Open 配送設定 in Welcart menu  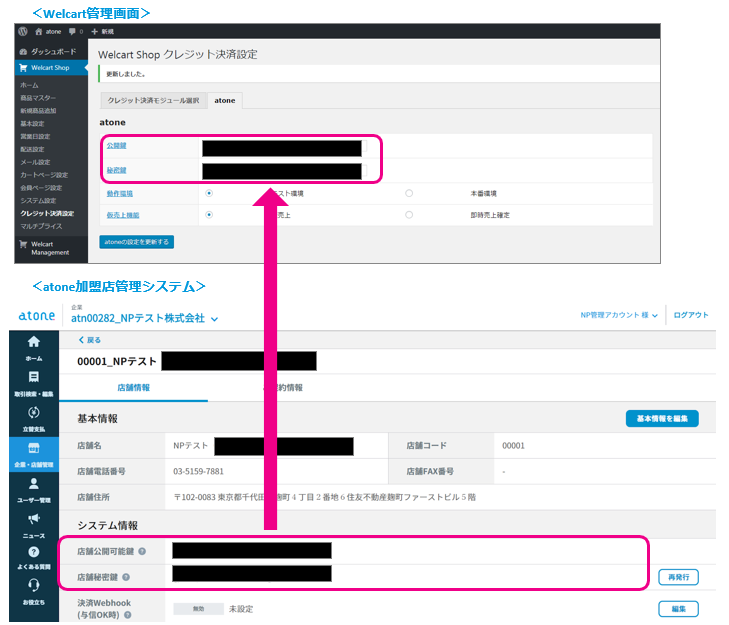(32, 149)
